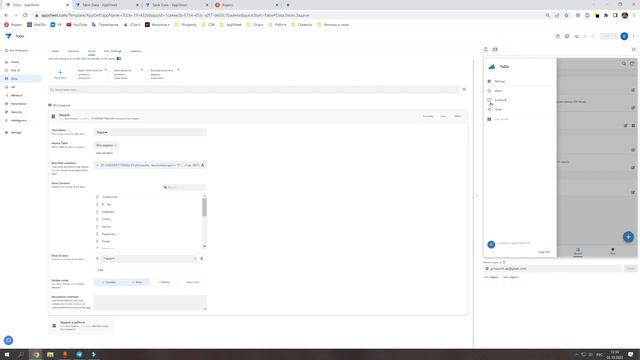The height and width of the screenshot is (360, 640).
Task: Dismiss the third slice suggestion card
Action: pyautogui.click(x=178, y=70)
